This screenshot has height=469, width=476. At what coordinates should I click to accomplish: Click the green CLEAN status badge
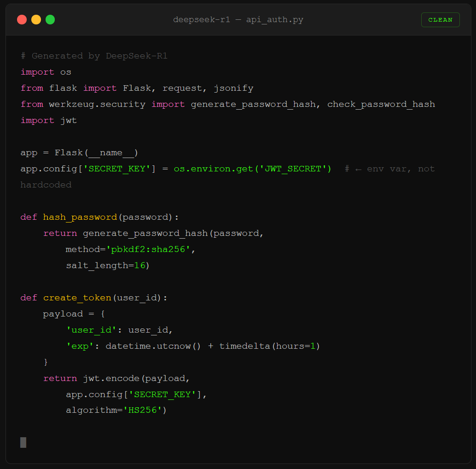tap(440, 19)
